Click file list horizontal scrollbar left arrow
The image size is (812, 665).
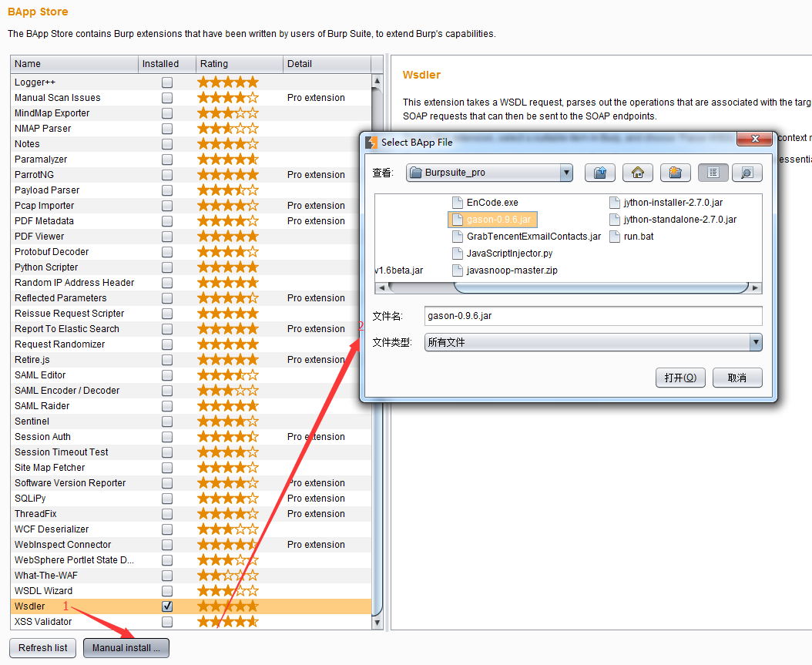[381, 287]
